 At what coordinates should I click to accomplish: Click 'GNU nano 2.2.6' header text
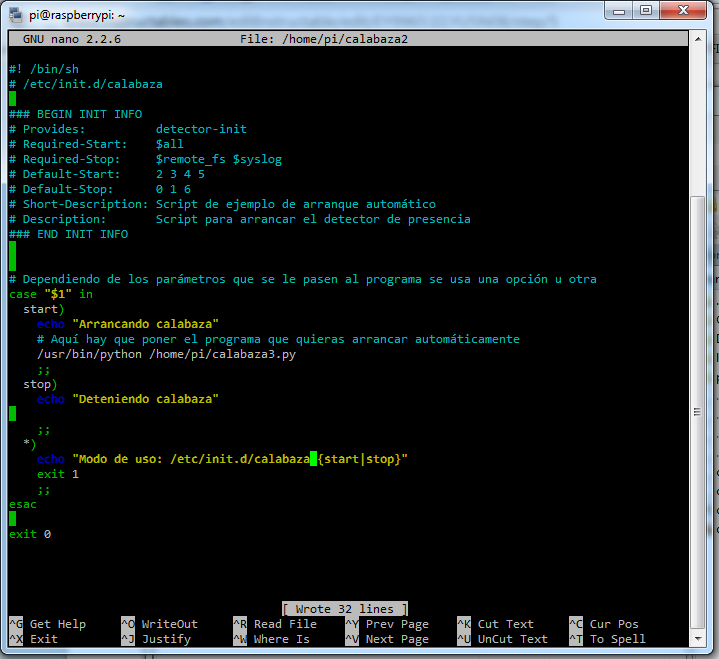click(x=72, y=39)
